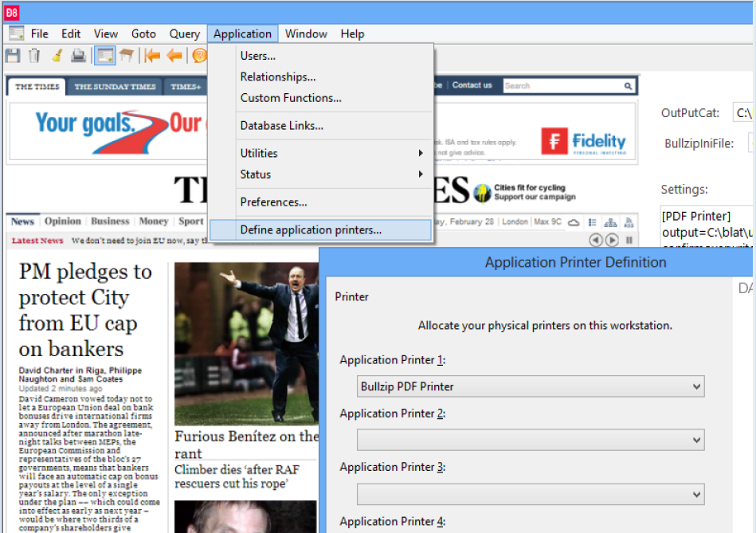This screenshot has height=533, width=756.
Task: Toggle the form view toolbar icon
Action: coord(104,56)
